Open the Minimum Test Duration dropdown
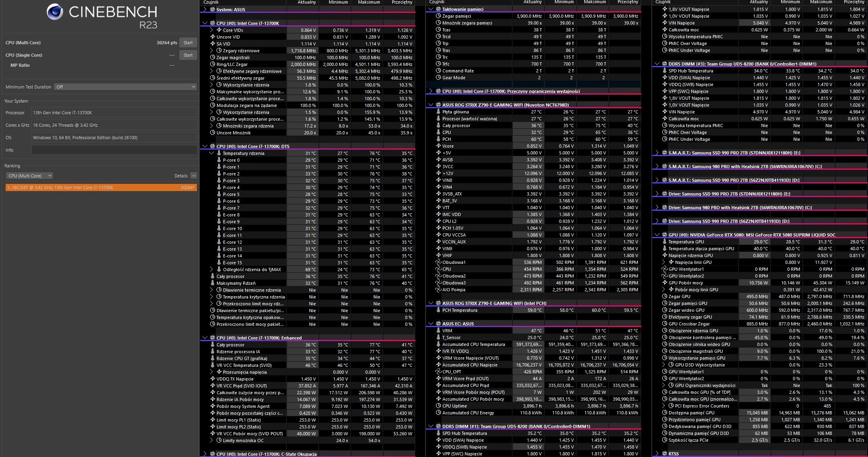 pos(125,87)
